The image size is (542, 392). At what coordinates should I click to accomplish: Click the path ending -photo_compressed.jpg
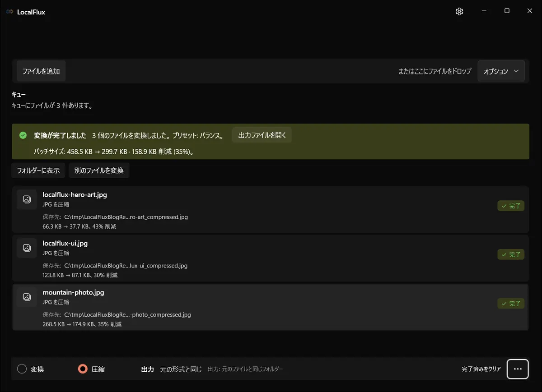coord(127,314)
